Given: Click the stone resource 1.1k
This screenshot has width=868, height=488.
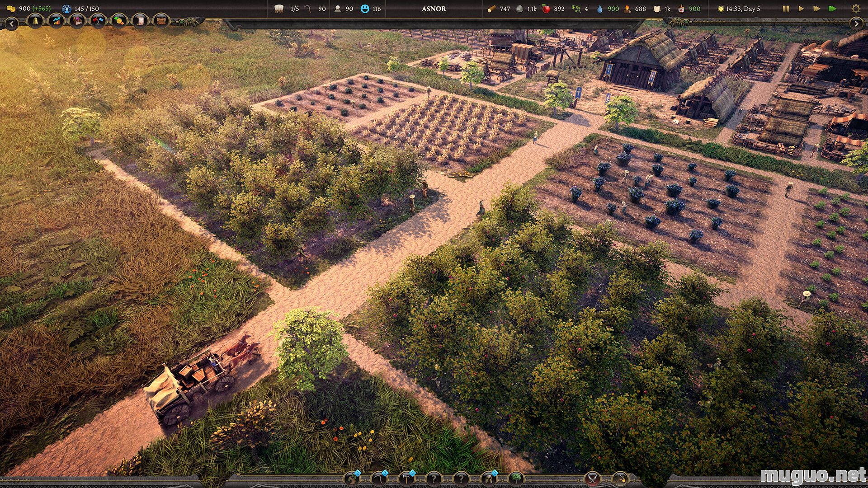Looking at the screenshot, I should (526, 9).
